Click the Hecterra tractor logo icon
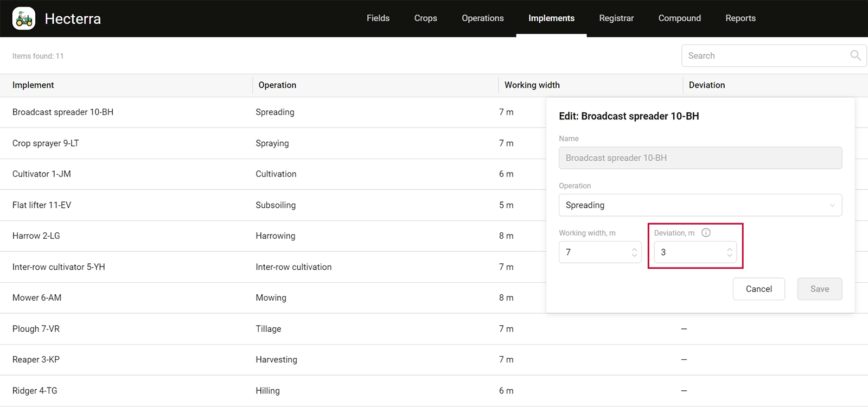 (24, 18)
